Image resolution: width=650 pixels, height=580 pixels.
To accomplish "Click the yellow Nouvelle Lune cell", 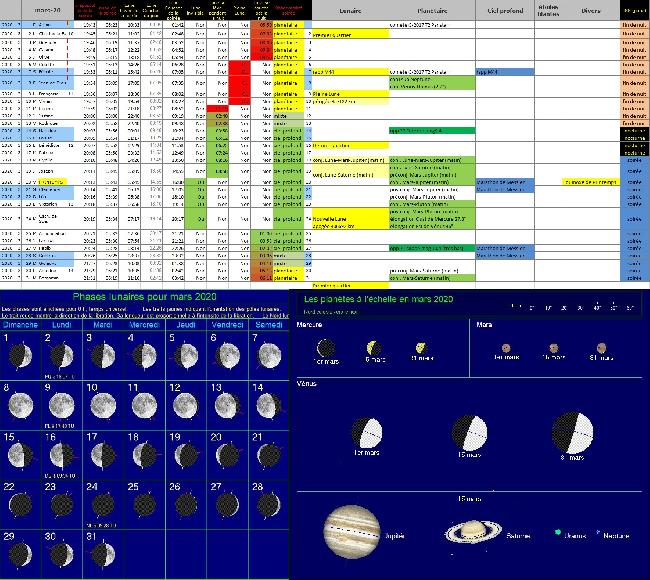I will coord(350,218).
